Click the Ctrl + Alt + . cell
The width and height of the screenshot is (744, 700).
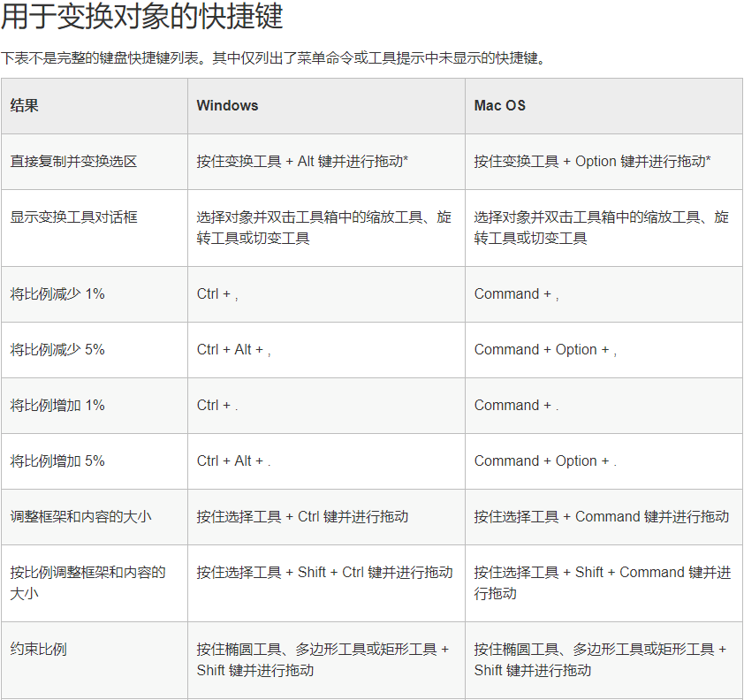(x=326, y=461)
